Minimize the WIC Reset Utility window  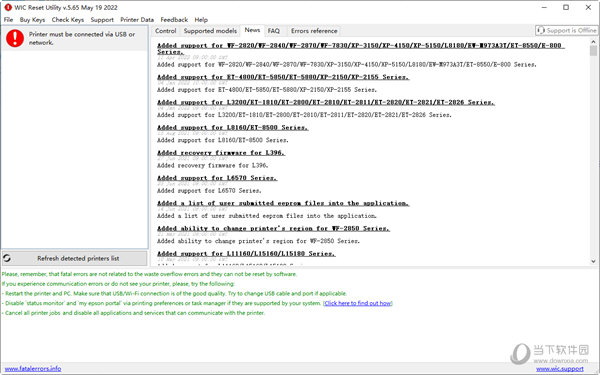(544, 7)
